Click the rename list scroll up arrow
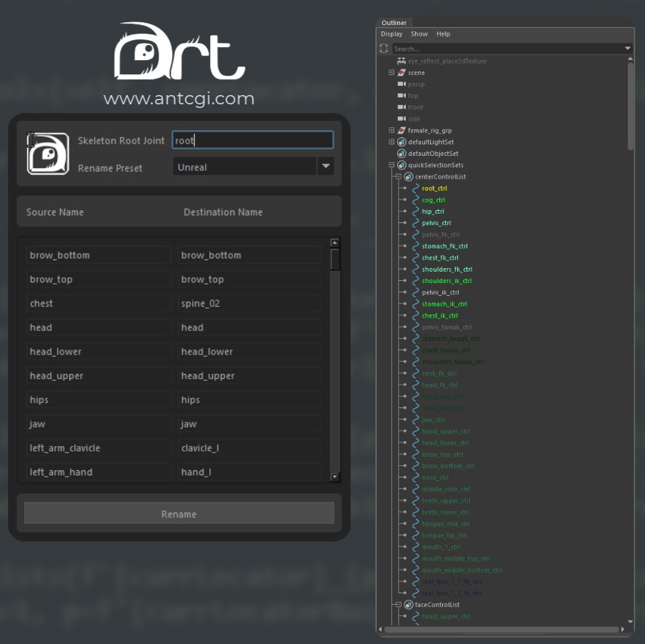 pyautogui.click(x=335, y=243)
